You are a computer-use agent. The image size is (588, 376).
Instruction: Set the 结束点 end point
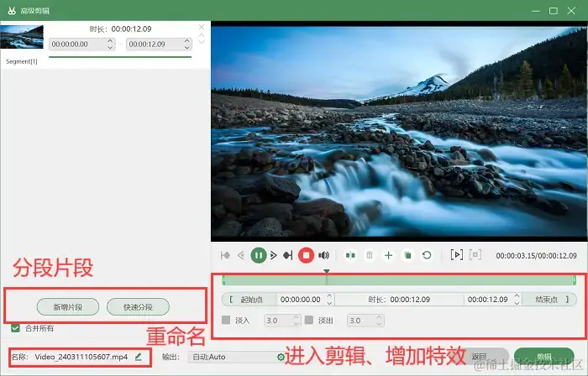pyautogui.click(x=549, y=300)
